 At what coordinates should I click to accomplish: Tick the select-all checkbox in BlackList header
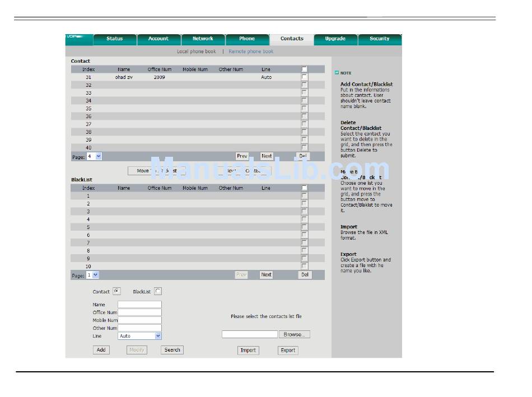[x=304, y=188]
